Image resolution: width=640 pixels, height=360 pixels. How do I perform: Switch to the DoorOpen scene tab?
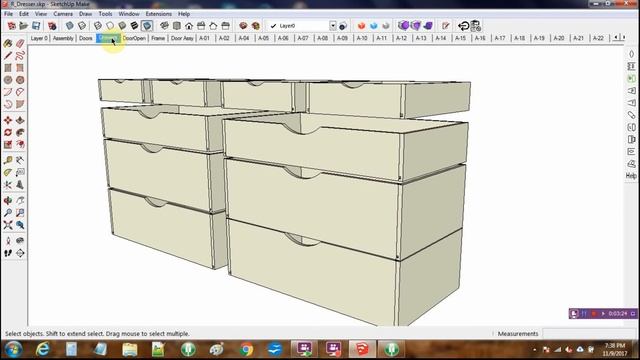tap(134, 38)
